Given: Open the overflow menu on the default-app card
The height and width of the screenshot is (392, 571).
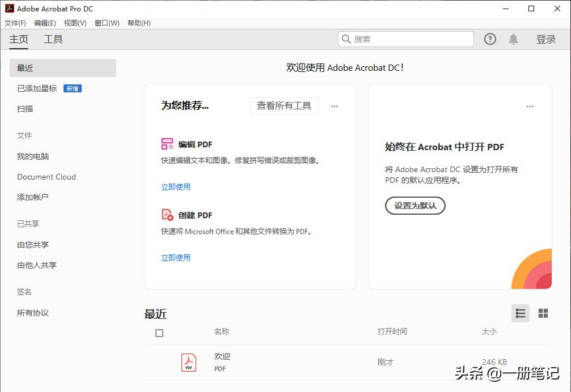Looking at the screenshot, I should pos(530,106).
